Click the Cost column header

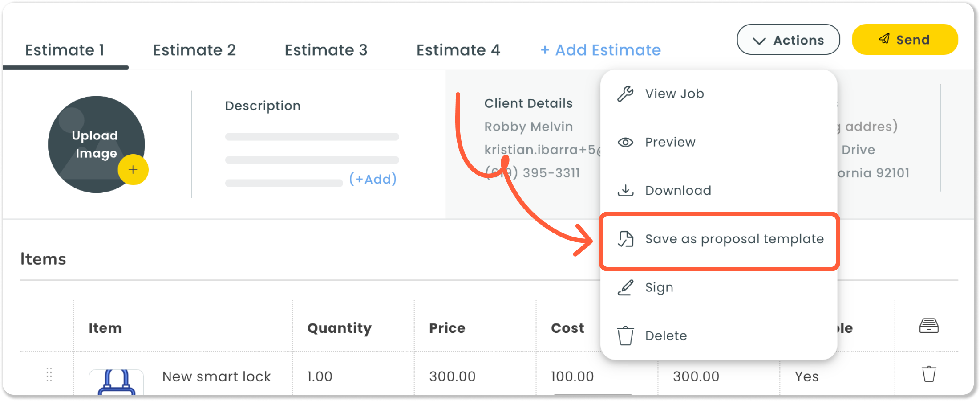point(567,328)
